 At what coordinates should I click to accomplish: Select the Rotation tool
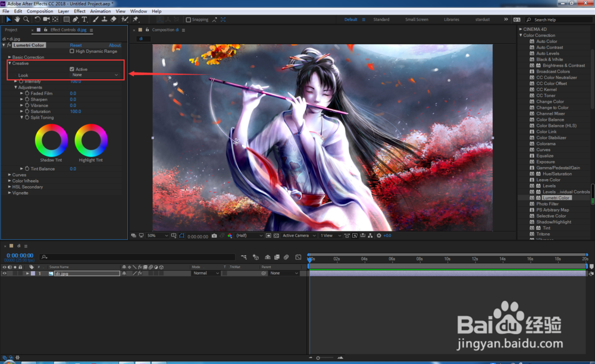point(37,20)
